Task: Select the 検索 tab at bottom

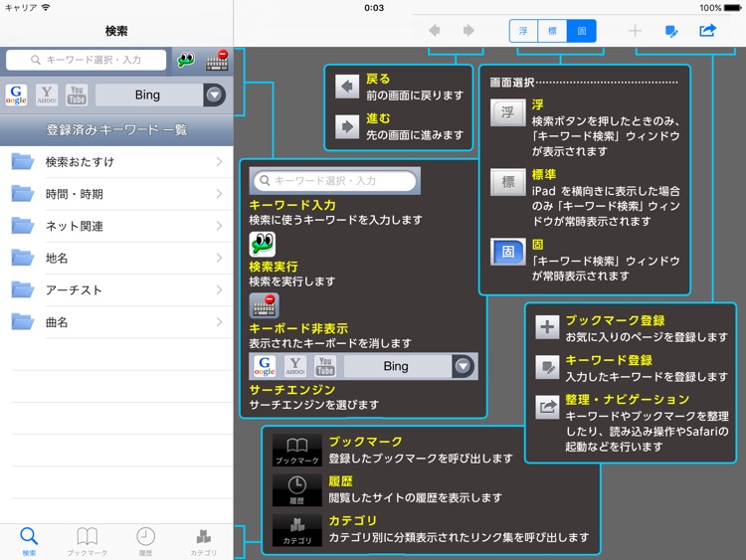Action: click(29, 541)
